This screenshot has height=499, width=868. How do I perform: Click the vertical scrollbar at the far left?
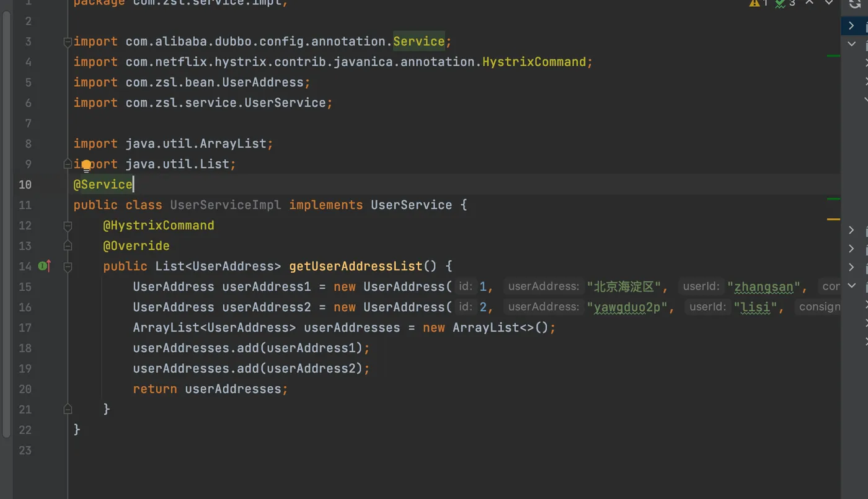point(6,223)
